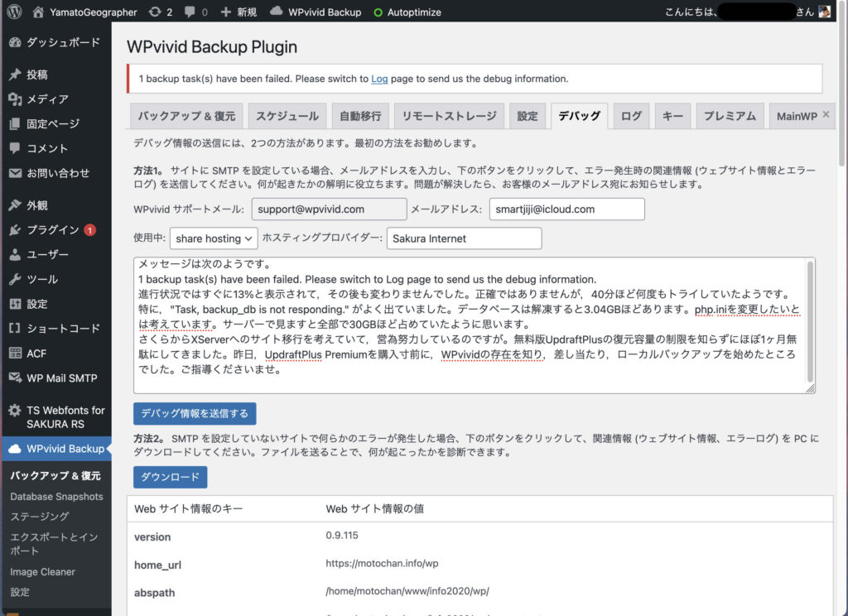This screenshot has width=848, height=616.
Task: Click the ユーザー person icon
Action: click(x=15, y=254)
